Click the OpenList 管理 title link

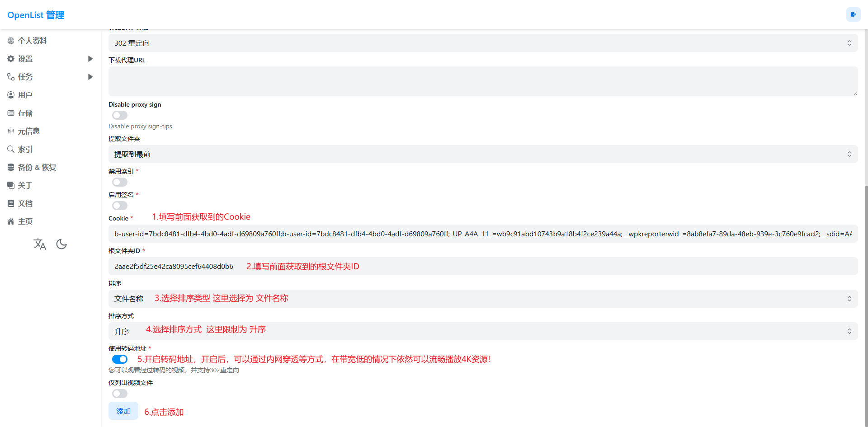point(36,15)
